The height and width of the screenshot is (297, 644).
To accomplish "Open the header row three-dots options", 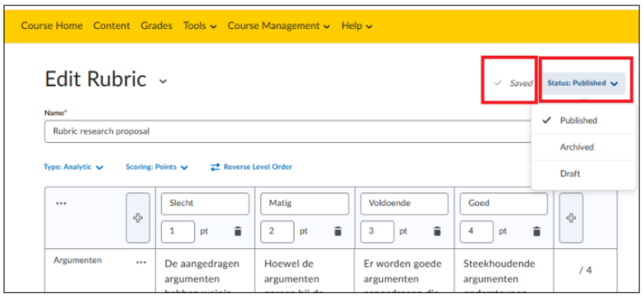I will pyautogui.click(x=61, y=203).
